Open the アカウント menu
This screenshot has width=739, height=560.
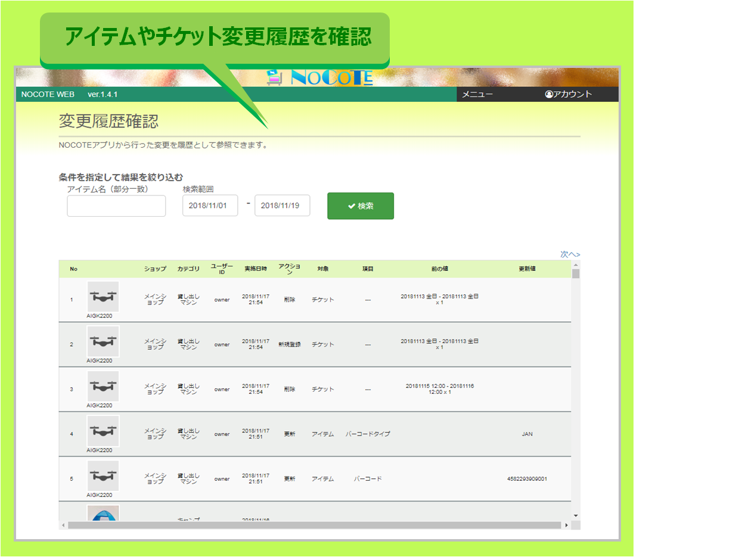568,94
